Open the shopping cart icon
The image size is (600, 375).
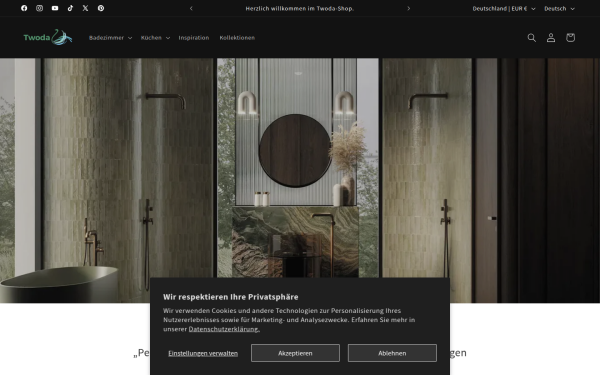570,38
